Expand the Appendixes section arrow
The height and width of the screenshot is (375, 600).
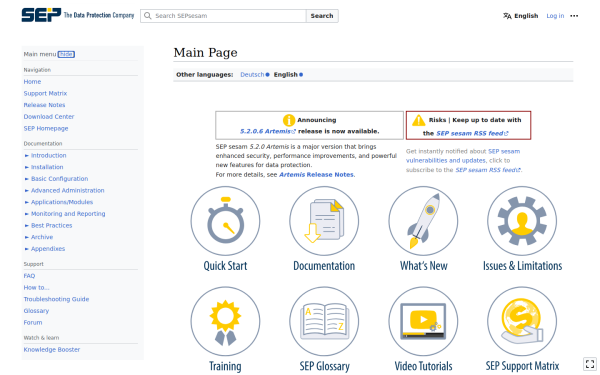[27, 249]
